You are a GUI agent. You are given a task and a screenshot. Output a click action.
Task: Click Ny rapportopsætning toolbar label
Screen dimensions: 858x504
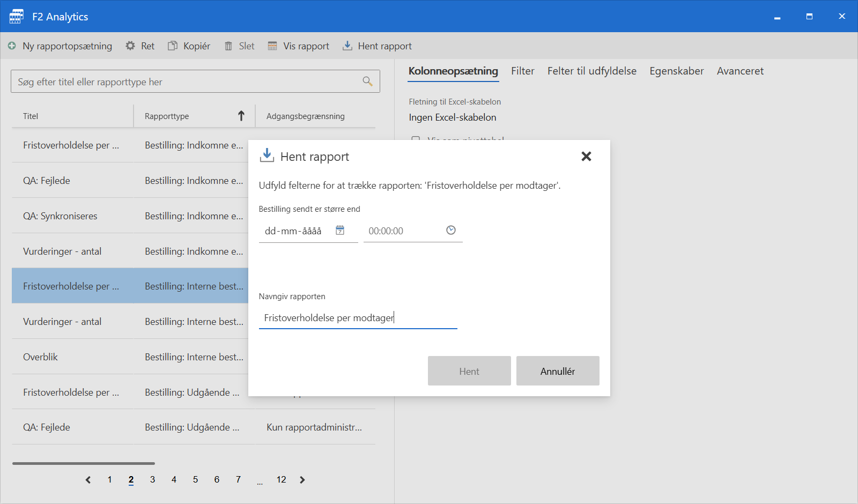click(67, 46)
